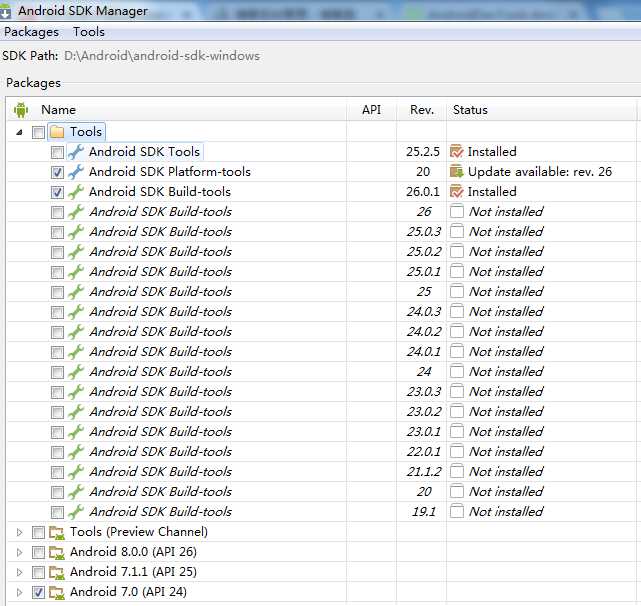The width and height of the screenshot is (641, 606).
Task: Click Android 8.0.0 (API 26) folder icon
Action: click(x=57, y=552)
